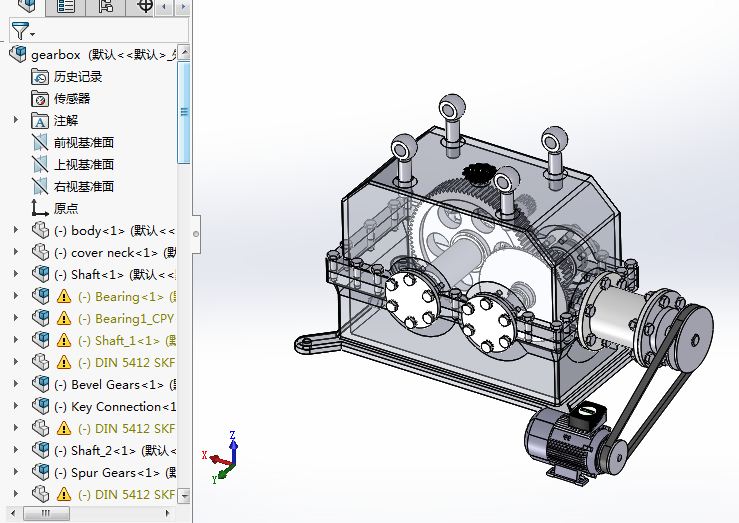This screenshot has height=523, width=739.
Task: Expand the 注解 annotations node
Action: 15,120
